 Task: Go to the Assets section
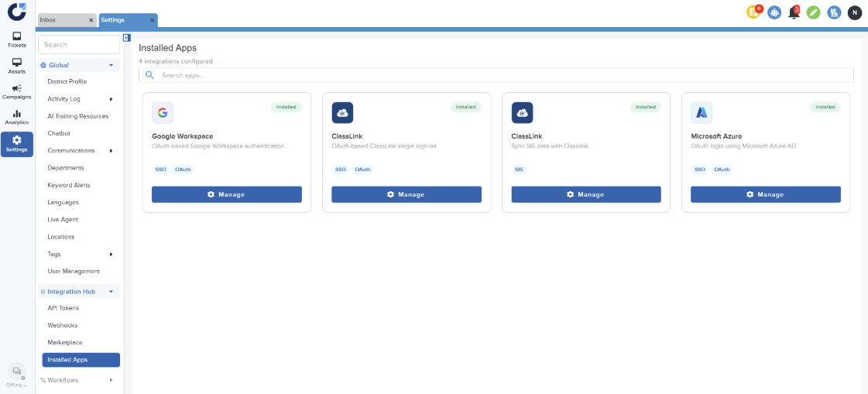(16, 66)
